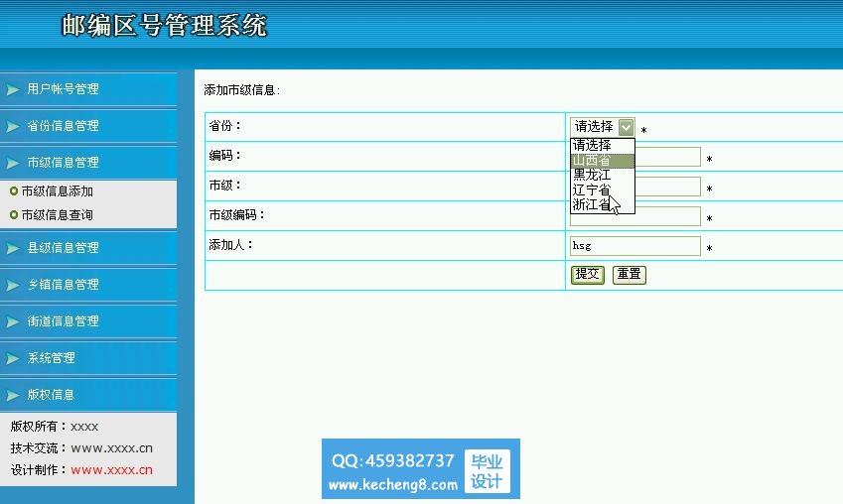Click the 添加人 field containing hsg

[634, 246]
